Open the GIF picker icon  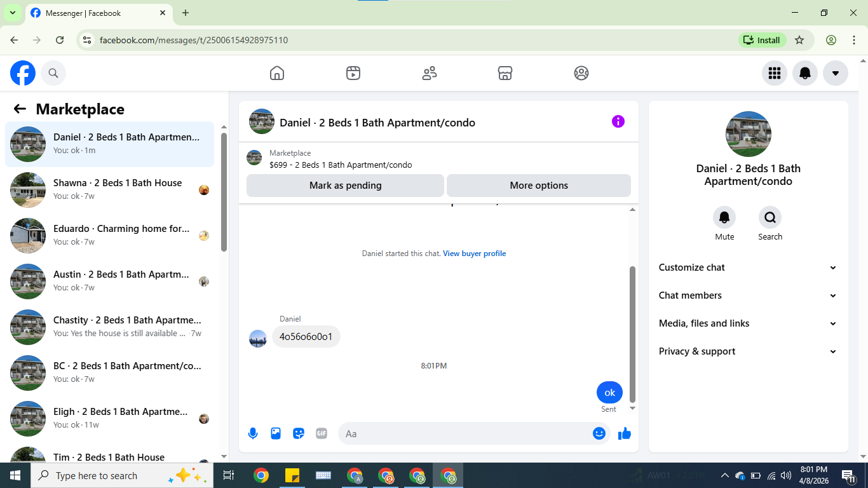(322, 433)
